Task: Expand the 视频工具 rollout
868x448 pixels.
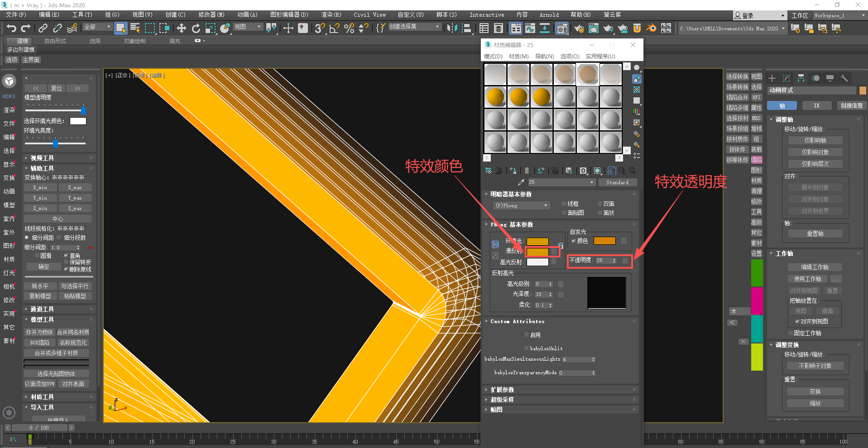Action: click(x=42, y=158)
